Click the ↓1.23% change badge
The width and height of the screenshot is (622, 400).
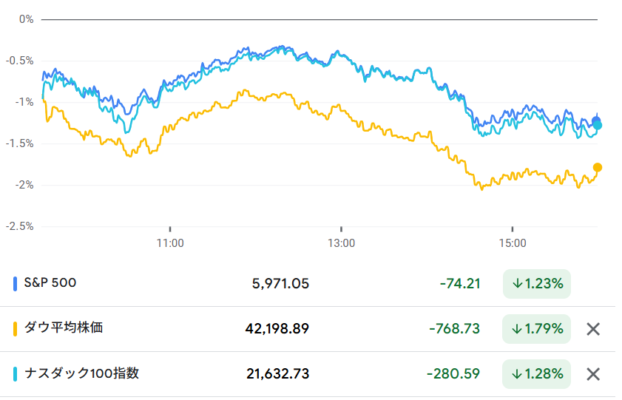[x=537, y=284]
